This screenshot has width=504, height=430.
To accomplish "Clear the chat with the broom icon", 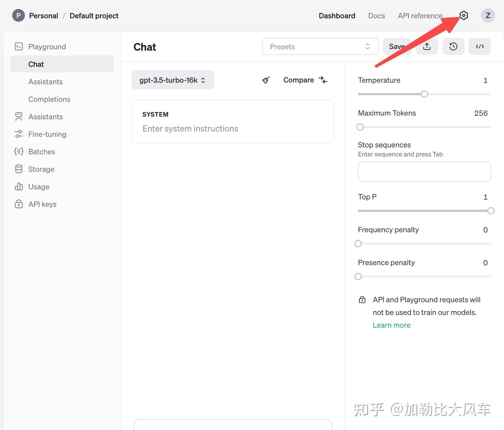I will pyautogui.click(x=266, y=80).
